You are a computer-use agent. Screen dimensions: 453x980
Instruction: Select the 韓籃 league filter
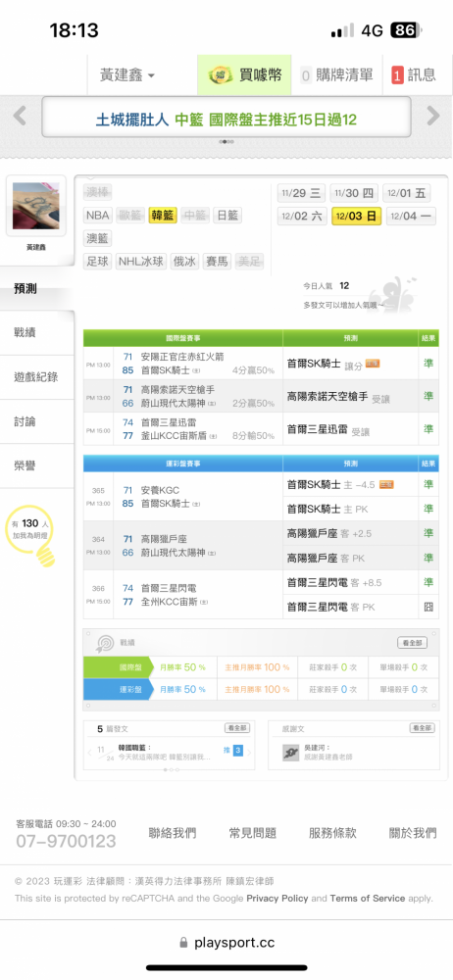click(164, 216)
